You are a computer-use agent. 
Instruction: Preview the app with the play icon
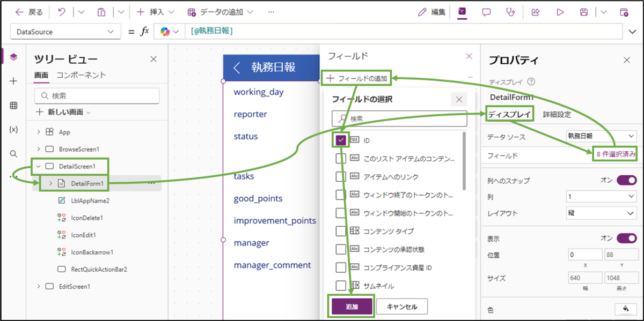pyautogui.click(x=560, y=12)
